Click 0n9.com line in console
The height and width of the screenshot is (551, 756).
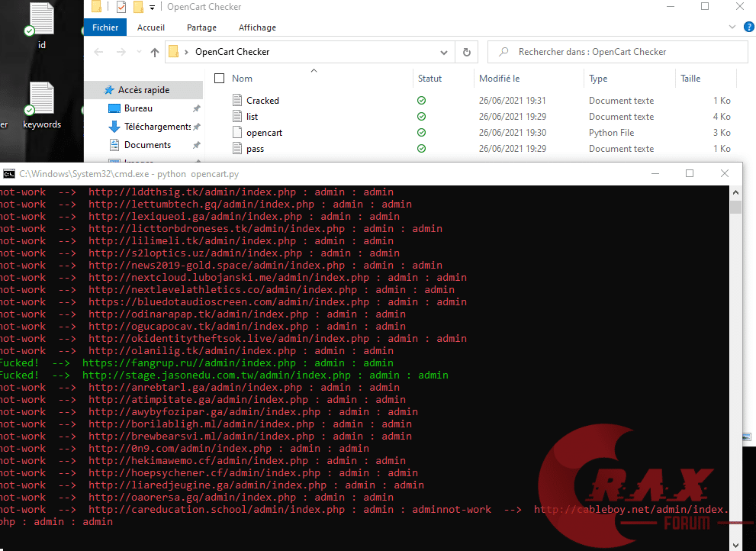[x=185, y=448]
